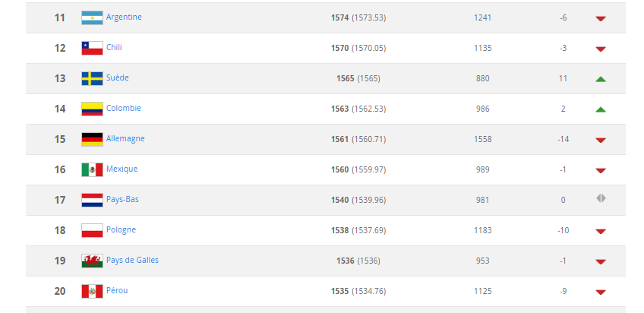Click green up arrow in Suède row
This screenshot has height=313, width=644.
point(601,79)
